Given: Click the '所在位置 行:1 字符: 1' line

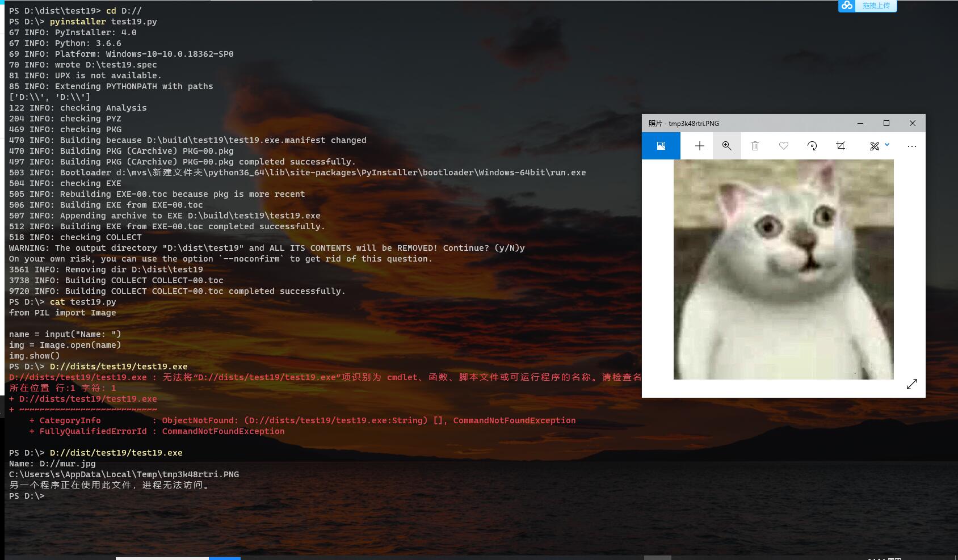Looking at the screenshot, I should tap(62, 388).
